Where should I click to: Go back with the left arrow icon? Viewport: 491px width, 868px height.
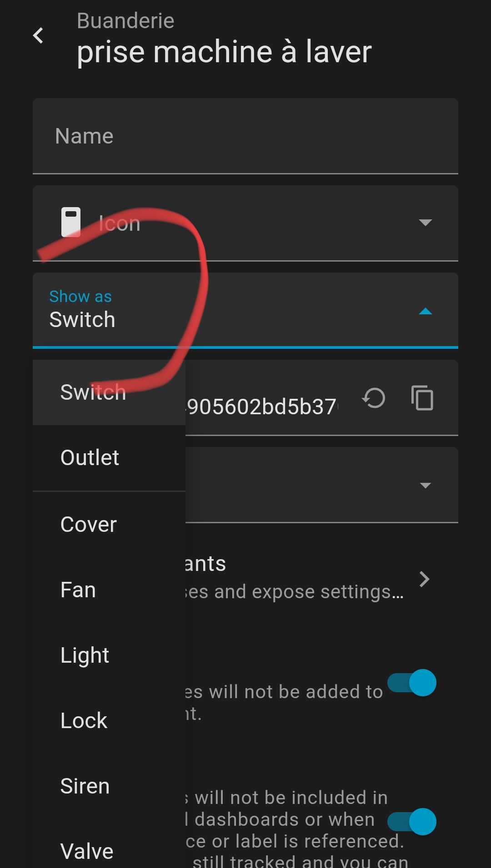tap(38, 35)
